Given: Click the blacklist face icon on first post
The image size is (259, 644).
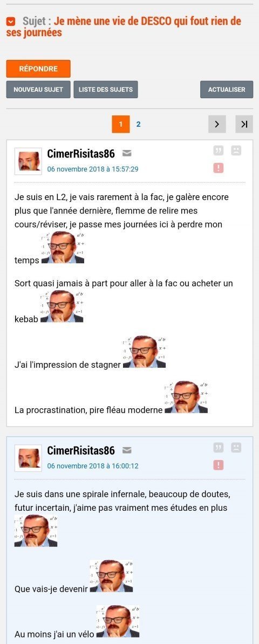Looking at the screenshot, I should coord(236,150).
